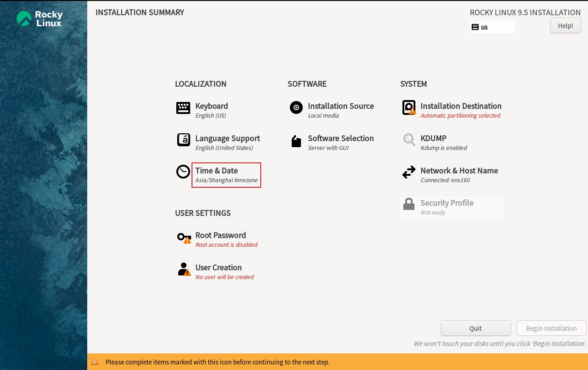Click the Time & Date clock icon
588x370 pixels.
(x=183, y=172)
